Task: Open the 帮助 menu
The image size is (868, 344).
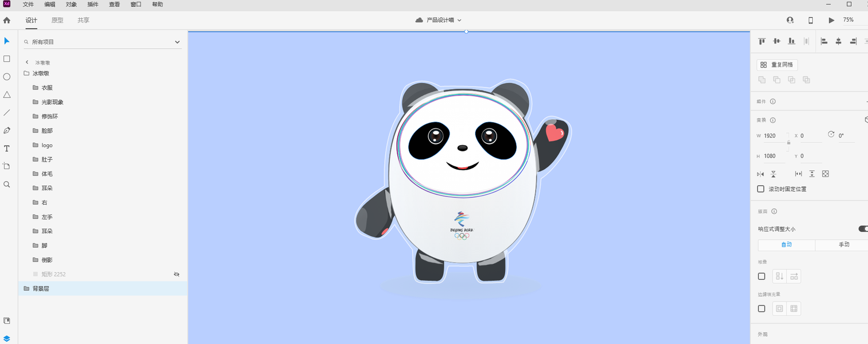Action: tap(157, 5)
